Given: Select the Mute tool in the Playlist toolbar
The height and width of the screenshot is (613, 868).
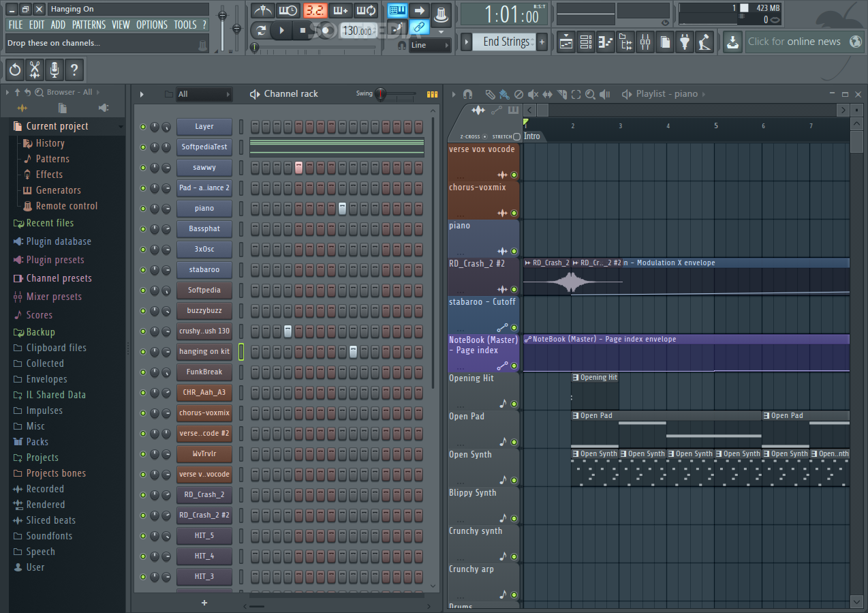Looking at the screenshot, I should (x=532, y=95).
